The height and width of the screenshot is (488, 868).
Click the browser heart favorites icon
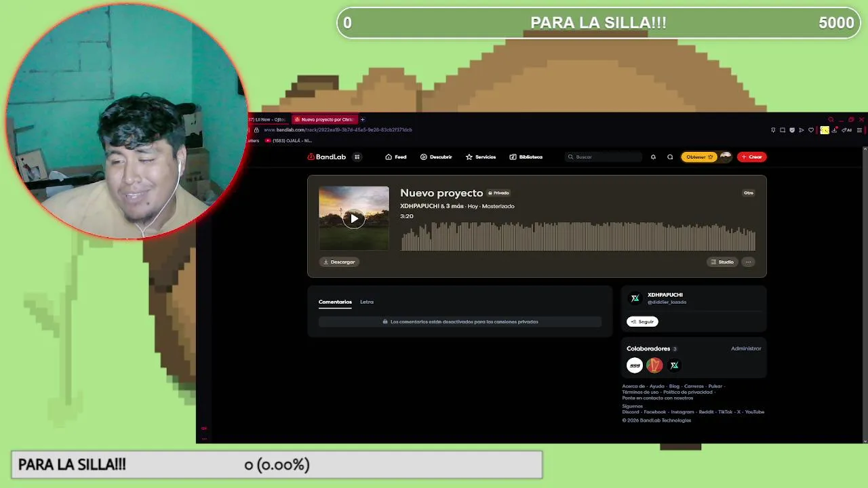(811, 130)
